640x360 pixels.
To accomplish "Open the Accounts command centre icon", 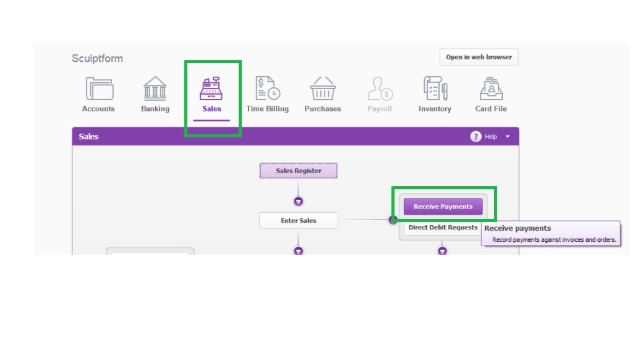I will (99, 89).
